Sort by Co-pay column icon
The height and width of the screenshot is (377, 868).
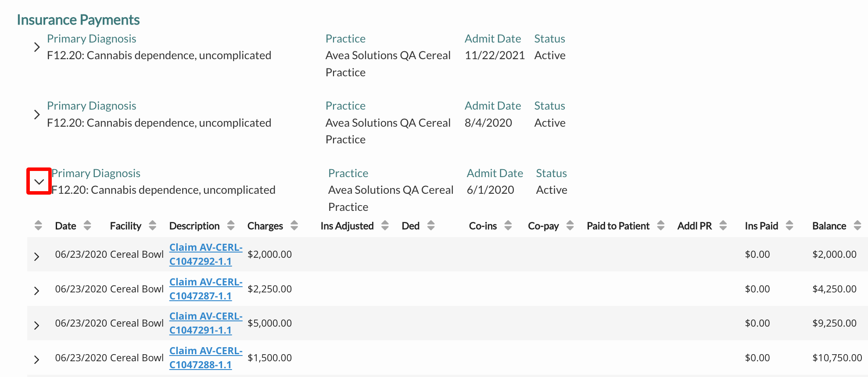[x=570, y=226]
